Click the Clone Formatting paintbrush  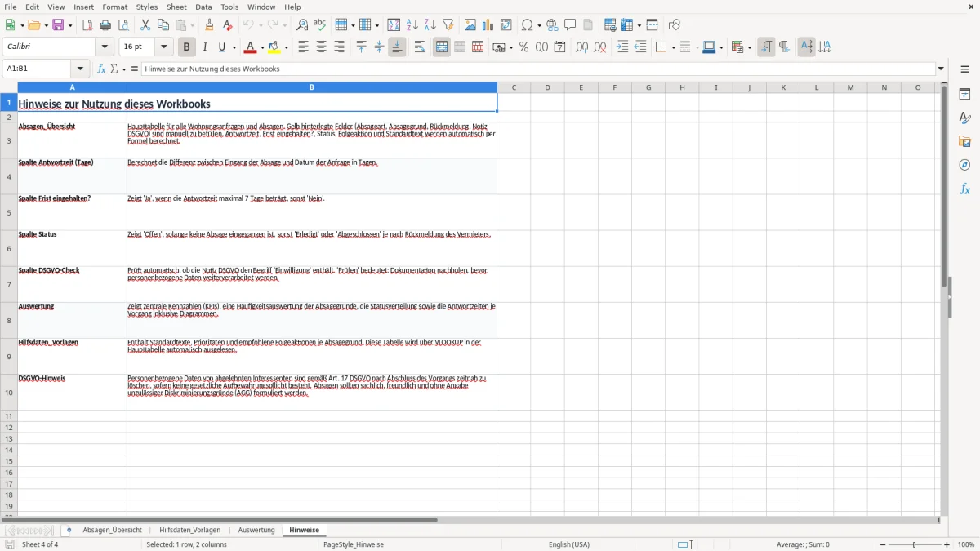point(210,25)
